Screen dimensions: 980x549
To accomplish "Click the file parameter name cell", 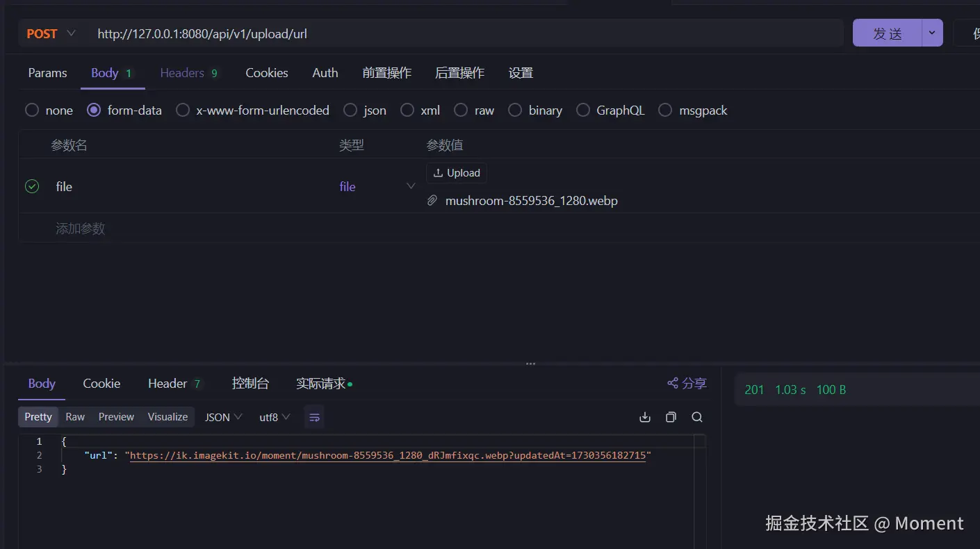I will [x=64, y=186].
